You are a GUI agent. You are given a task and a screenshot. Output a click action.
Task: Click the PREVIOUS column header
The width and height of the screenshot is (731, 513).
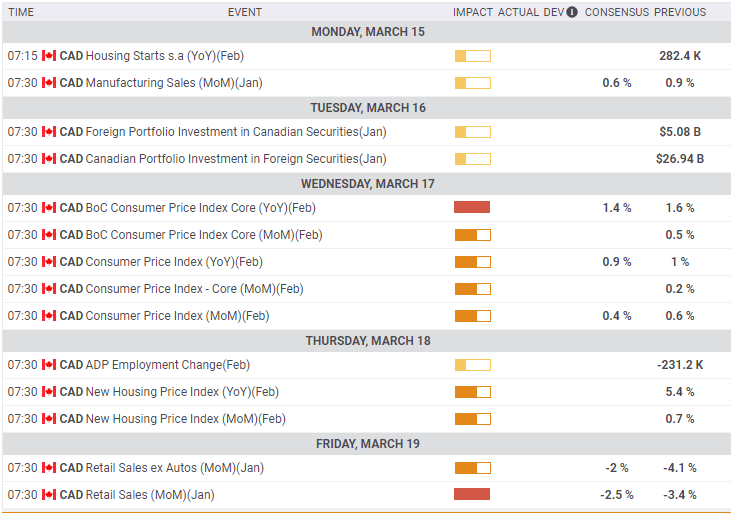click(680, 13)
